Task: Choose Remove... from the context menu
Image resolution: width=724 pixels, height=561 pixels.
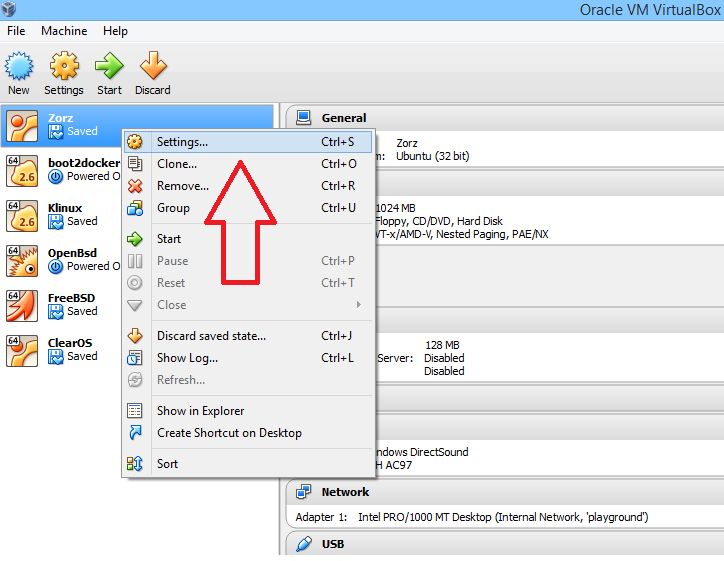Action: pos(248,186)
